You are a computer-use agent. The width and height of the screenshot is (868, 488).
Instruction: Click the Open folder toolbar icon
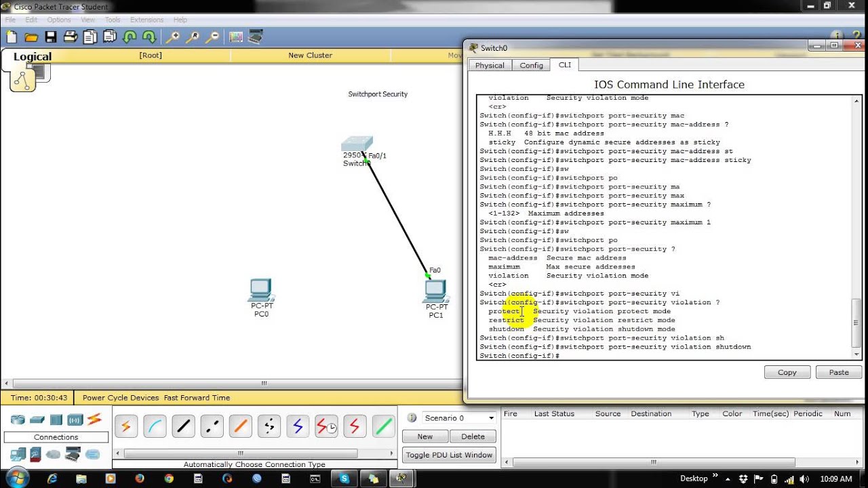pos(31,37)
